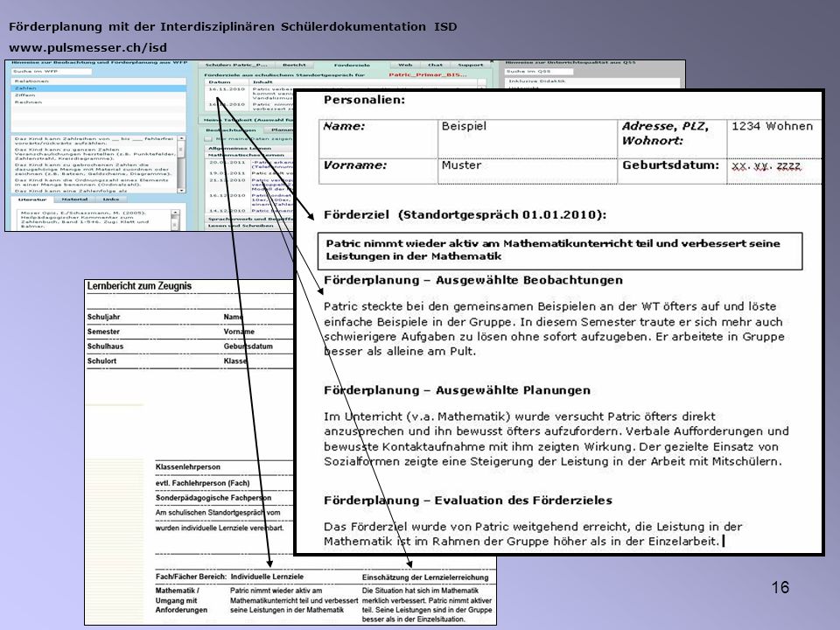Click the hint about Zahlreihen aufzählen
Screen dimensions: 840x630
pos(94,141)
